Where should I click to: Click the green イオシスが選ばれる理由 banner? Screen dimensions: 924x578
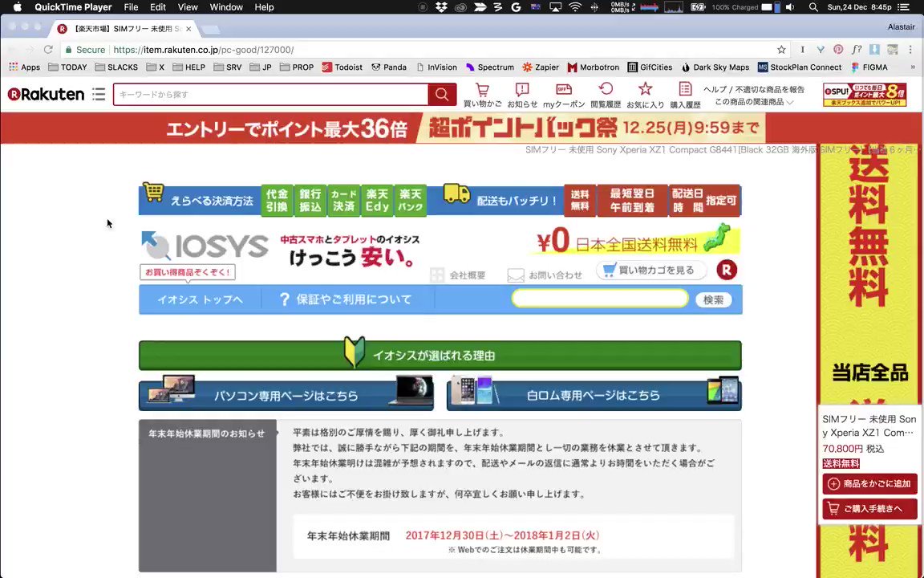click(440, 355)
